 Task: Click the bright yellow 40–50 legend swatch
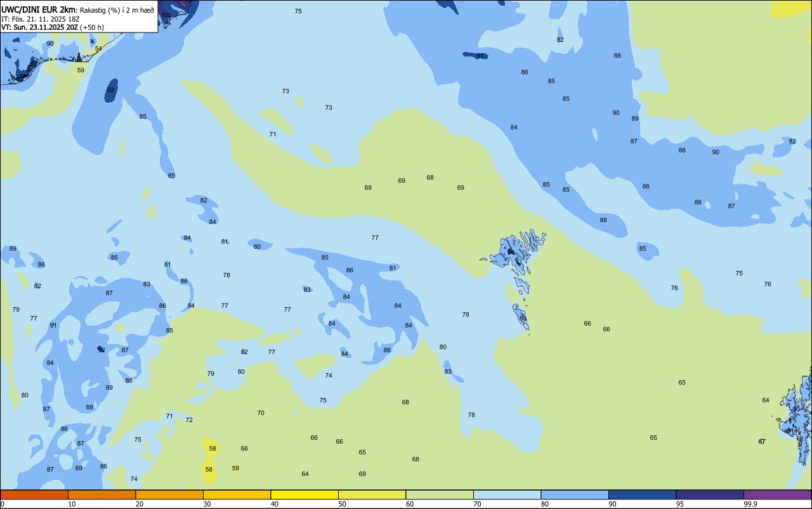click(x=304, y=494)
